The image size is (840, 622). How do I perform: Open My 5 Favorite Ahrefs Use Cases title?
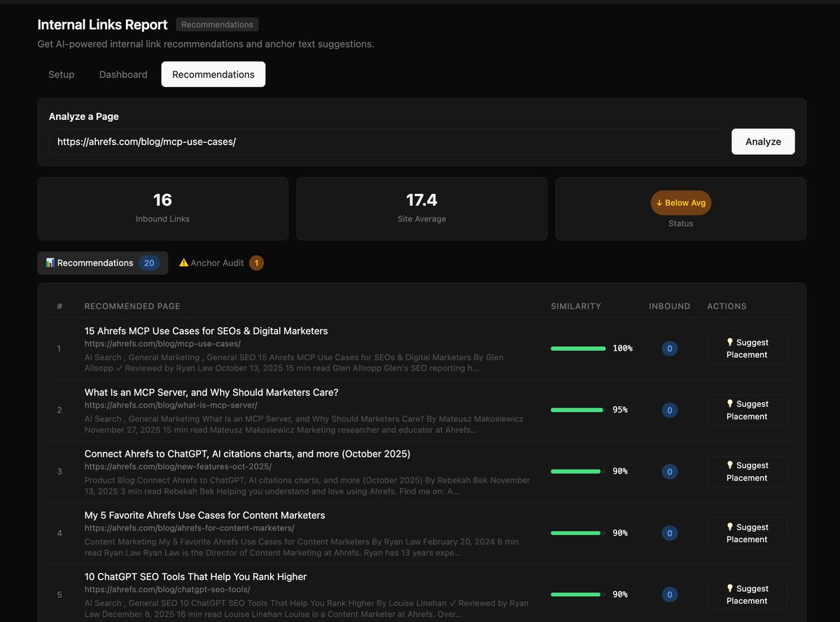point(205,515)
